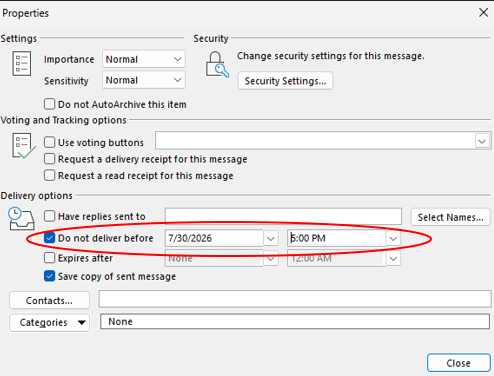
Task: Click the Close button
Action: 459,363
